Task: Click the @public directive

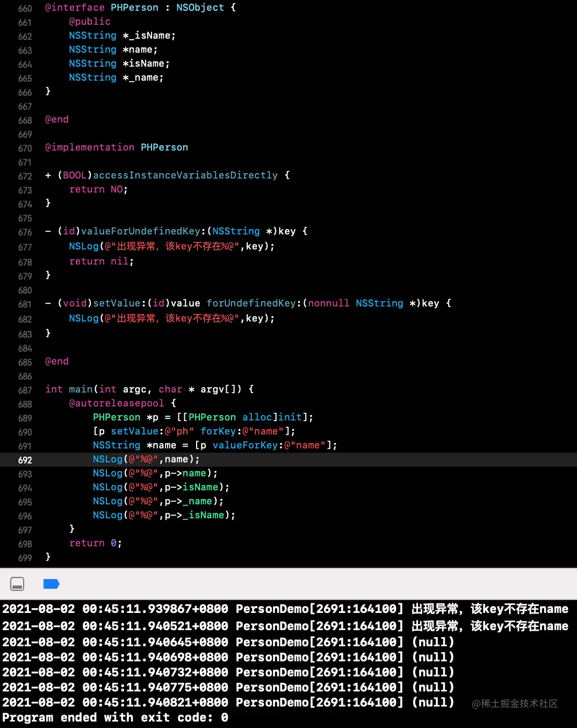Action: [x=90, y=22]
